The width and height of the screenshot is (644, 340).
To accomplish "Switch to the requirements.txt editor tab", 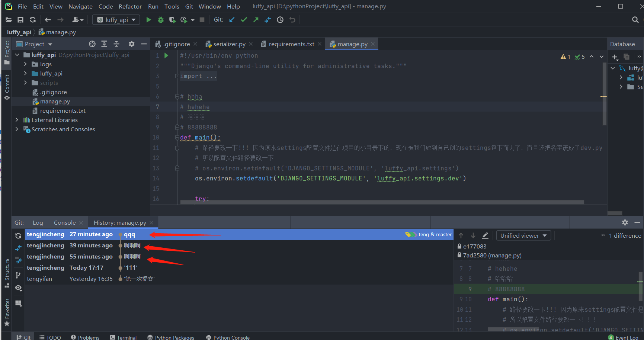I will point(291,44).
